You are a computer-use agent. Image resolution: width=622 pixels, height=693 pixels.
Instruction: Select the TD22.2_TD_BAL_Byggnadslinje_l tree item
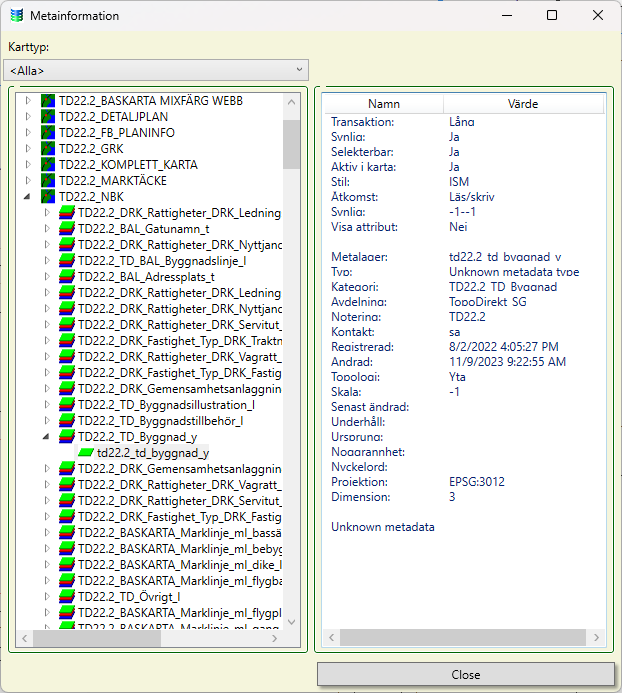(x=162, y=260)
